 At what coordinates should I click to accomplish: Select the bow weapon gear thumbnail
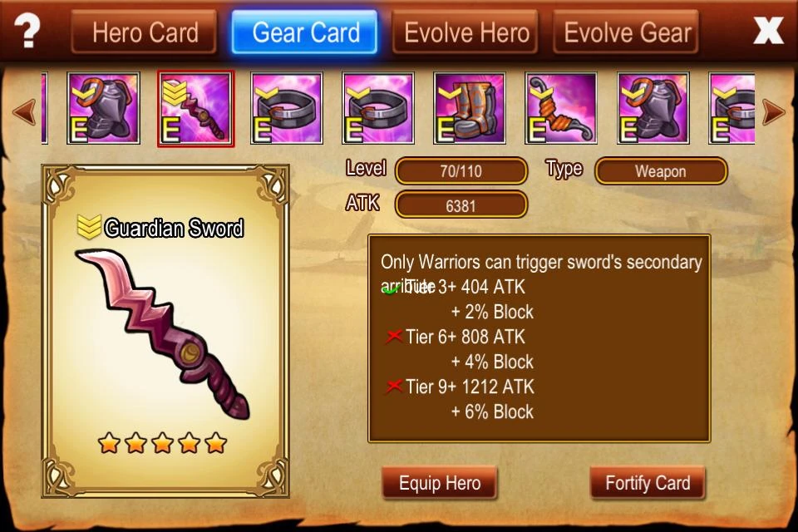[x=561, y=108]
